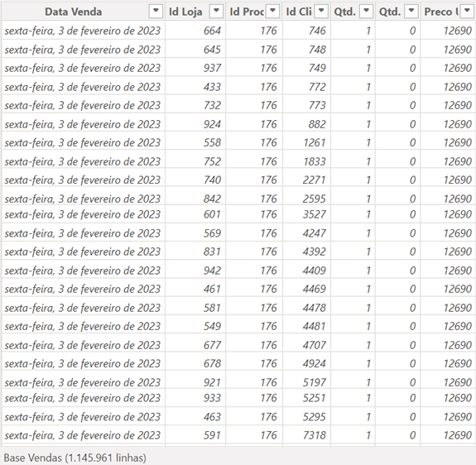This screenshot has width=476, height=465.
Task: Open the first Qtd. column filter arrow
Action: pos(367,12)
